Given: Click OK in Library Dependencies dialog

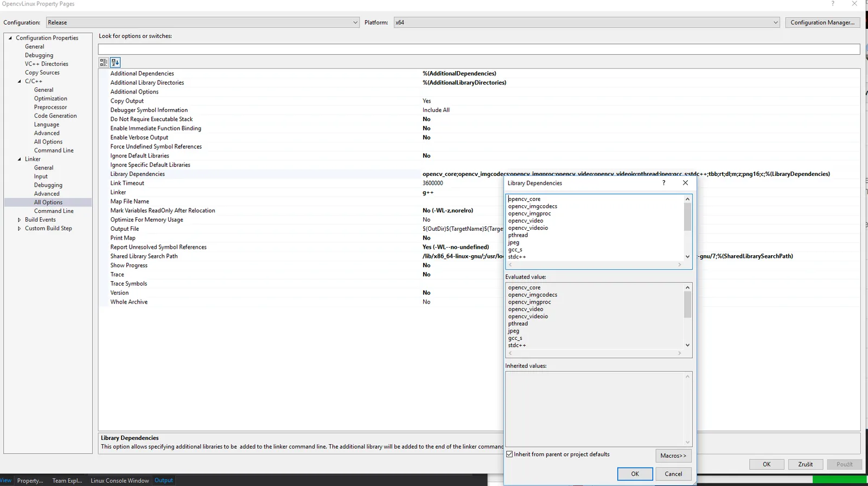Looking at the screenshot, I should (635, 474).
